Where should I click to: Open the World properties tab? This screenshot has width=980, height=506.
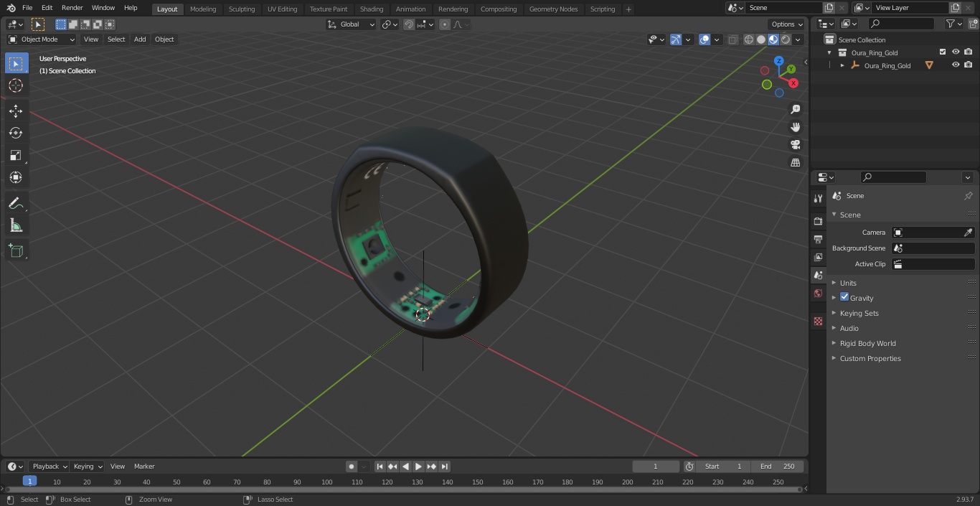point(818,294)
